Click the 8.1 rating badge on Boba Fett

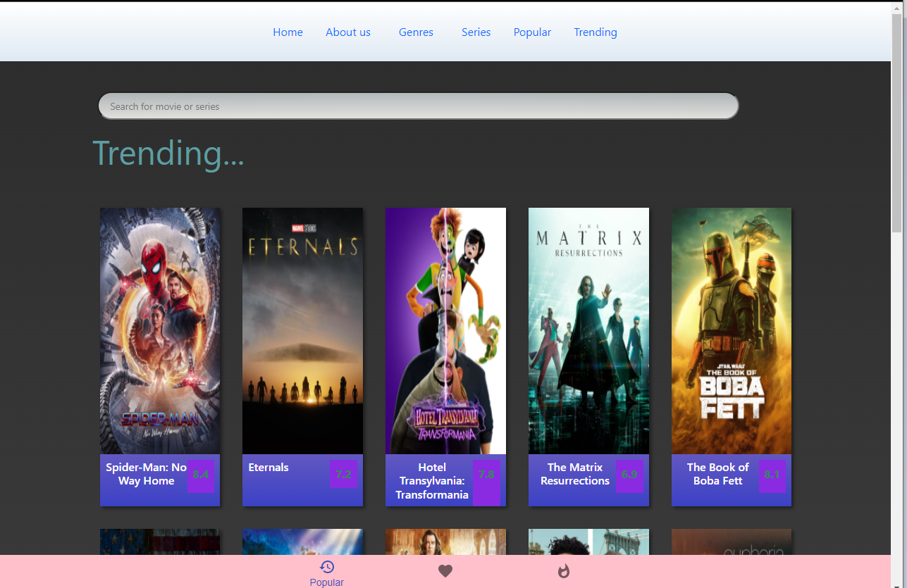(x=772, y=475)
